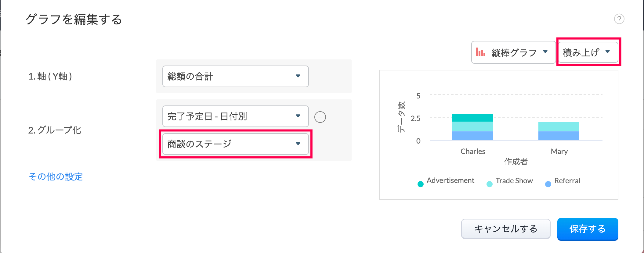
Task: Click Mary's Trade Show bar segment
Action: 559,127
